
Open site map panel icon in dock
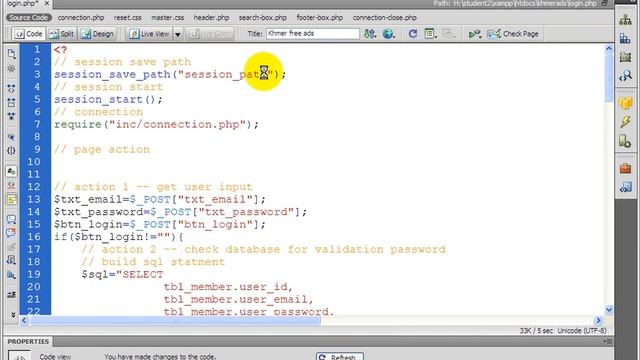(625, 20)
